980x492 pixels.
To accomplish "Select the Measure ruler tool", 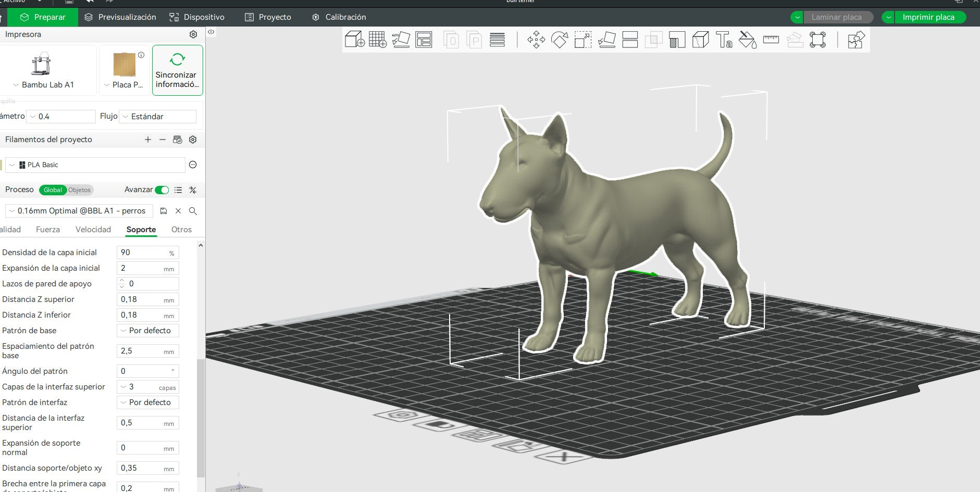I will (x=771, y=40).
